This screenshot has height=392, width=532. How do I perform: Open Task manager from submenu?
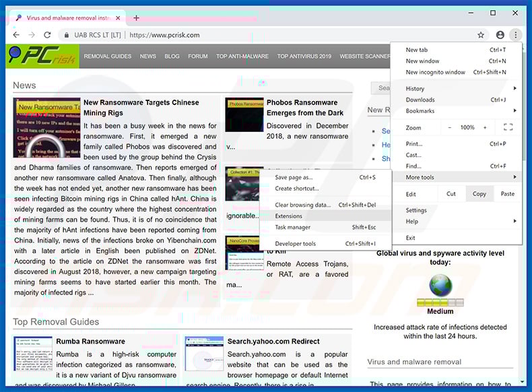click(325, 228)
